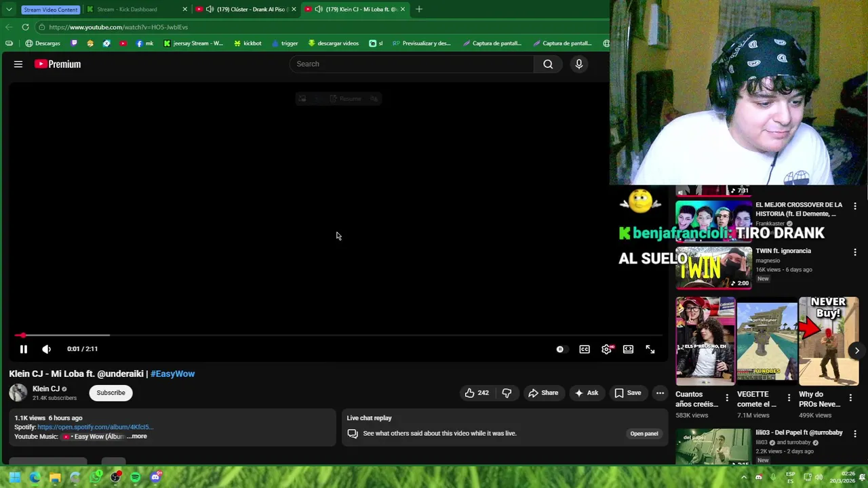Open Klein CJ channel avatar
This screenshot has height=488, width=868.
click(x=18, y=392)
